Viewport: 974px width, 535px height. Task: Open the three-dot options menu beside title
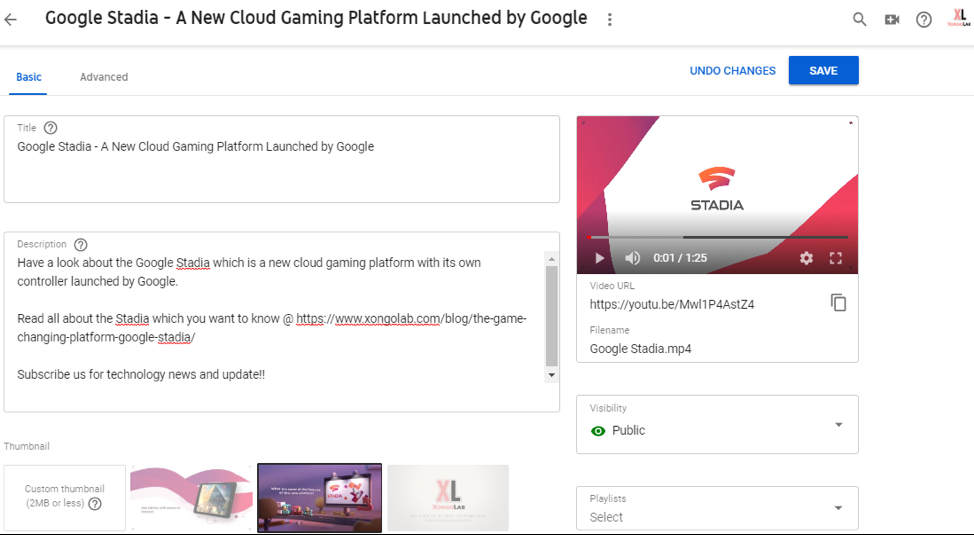[x=609, y=20]
